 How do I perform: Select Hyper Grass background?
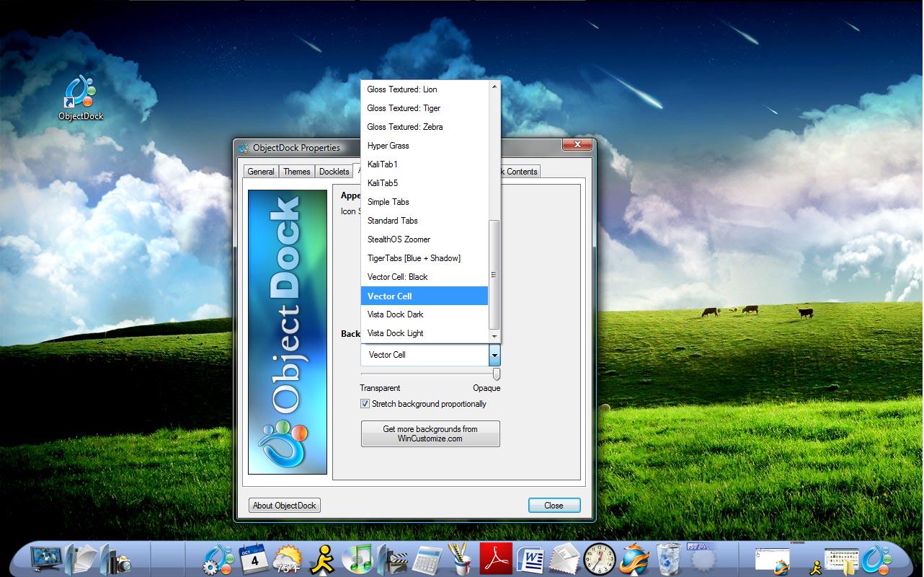tap(425, 146)
